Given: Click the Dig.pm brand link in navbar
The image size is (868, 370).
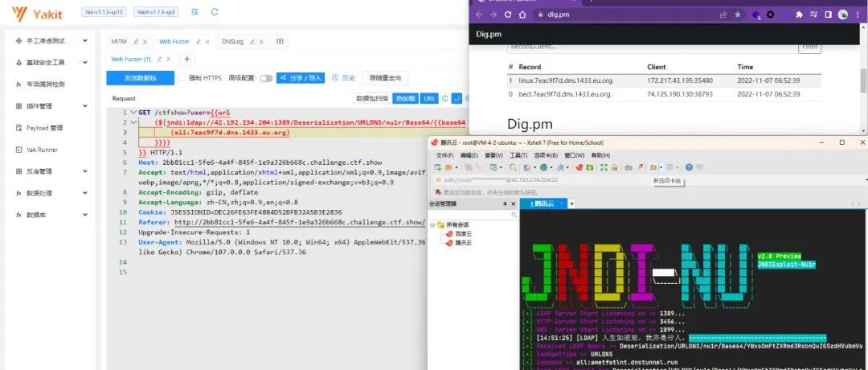Looking at the screenshot, I should coord(489,34).
